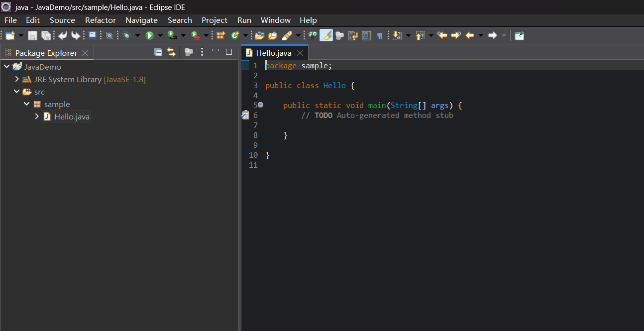Open the Window menu
This screenshot has height=331, width=644.
[x=276, y=20]
